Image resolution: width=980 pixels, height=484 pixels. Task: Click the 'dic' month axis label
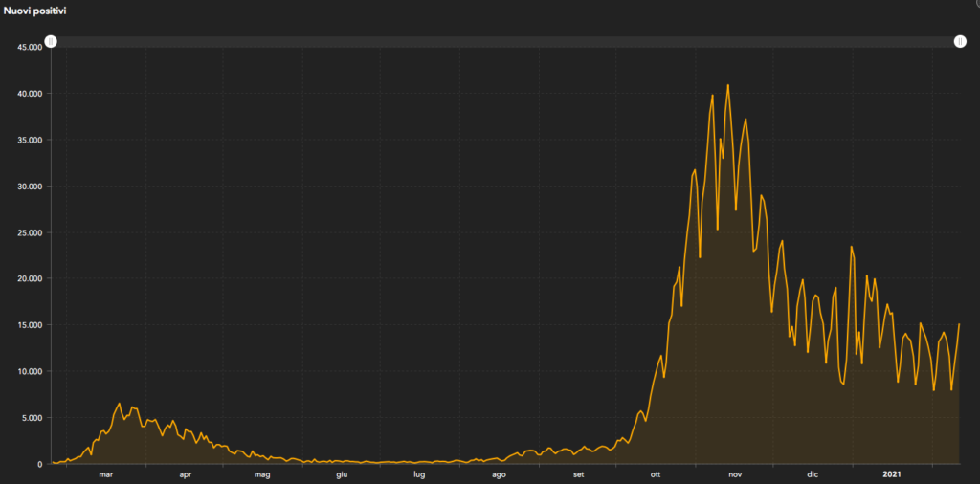pyautogui.click(x=813, y=474)
